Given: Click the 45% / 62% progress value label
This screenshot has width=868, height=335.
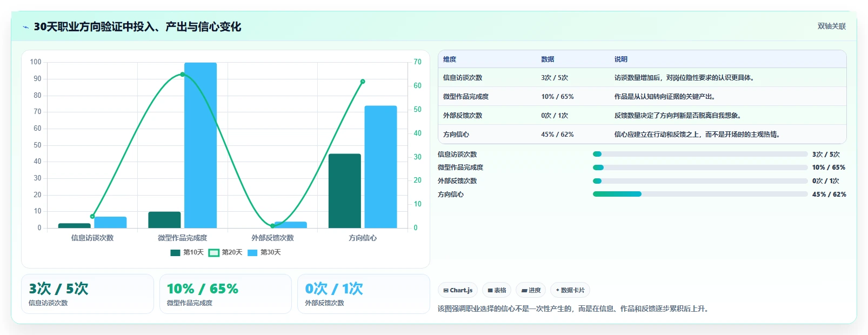Looking at the screenshot, I should (x=829, y=195).
